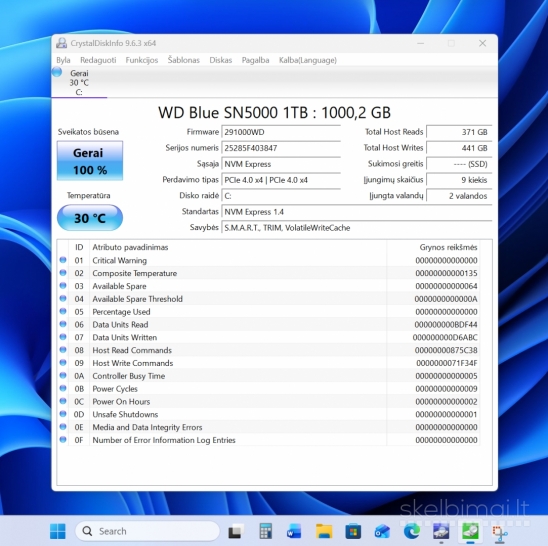This screenshot has width=548, height=546.
Task: Open Outlook from the taskbar
Action: (x=382, y=531)
